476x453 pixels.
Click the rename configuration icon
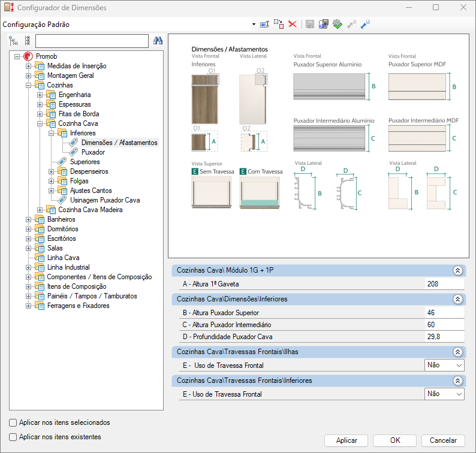[x=264, y=25]
